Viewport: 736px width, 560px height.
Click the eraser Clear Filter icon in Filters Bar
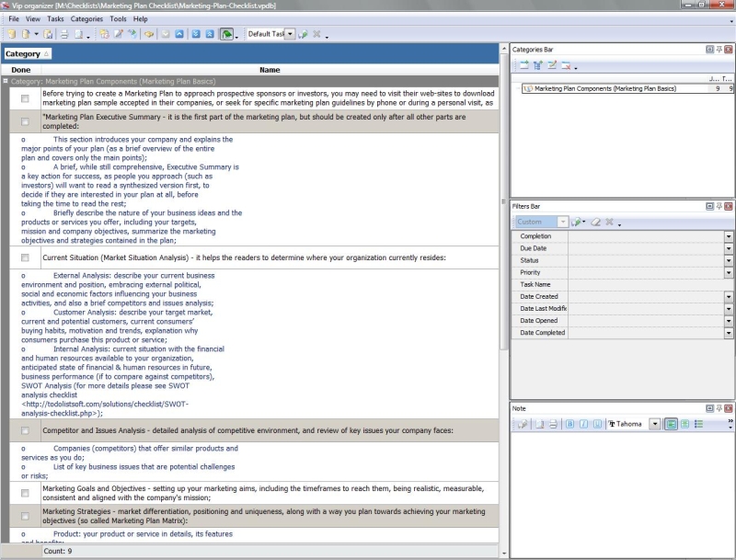594,222
